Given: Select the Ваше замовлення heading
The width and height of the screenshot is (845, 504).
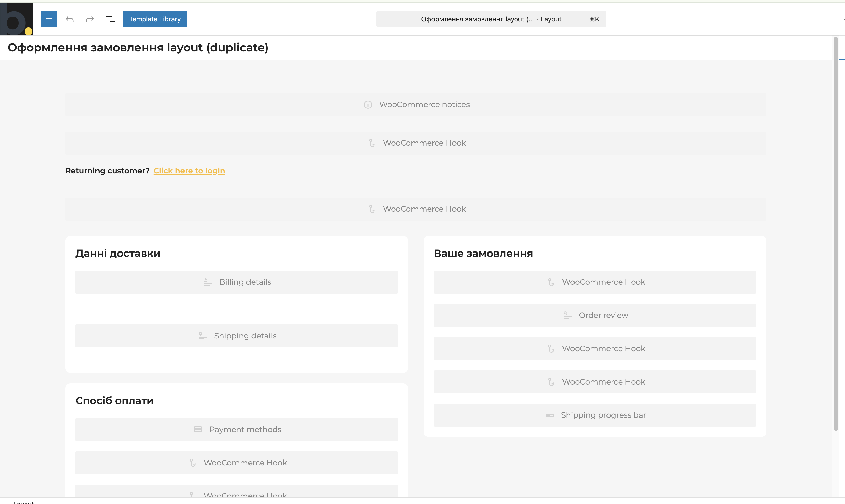Looking at the screenshot, I should tap(483, 253).
